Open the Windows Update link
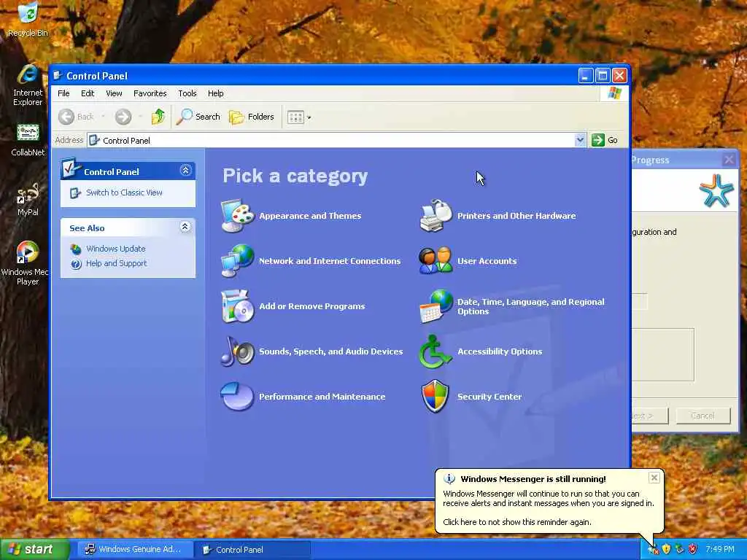747x560 pixels. (x=116, y=249)
